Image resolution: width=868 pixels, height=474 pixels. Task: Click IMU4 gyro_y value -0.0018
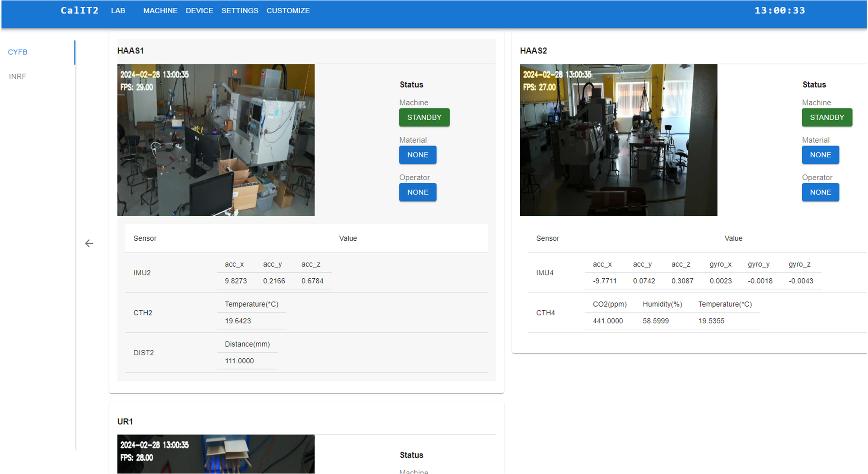760,281
